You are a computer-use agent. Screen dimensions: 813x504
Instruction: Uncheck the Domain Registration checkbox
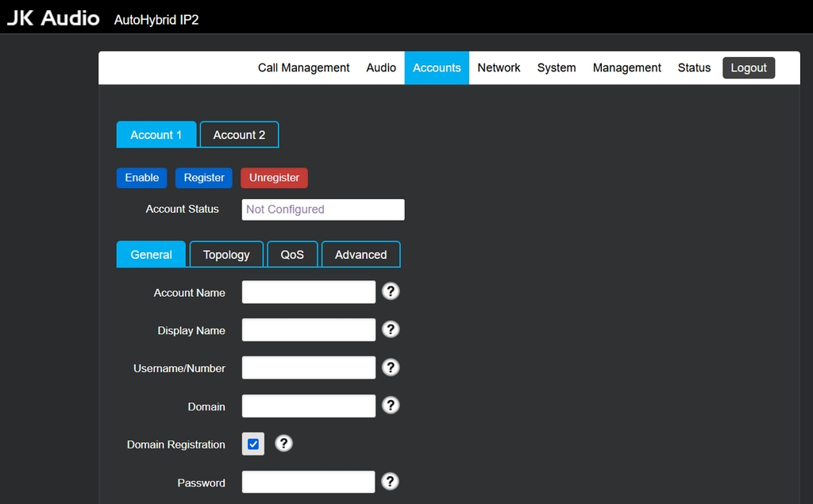point(253,444)
